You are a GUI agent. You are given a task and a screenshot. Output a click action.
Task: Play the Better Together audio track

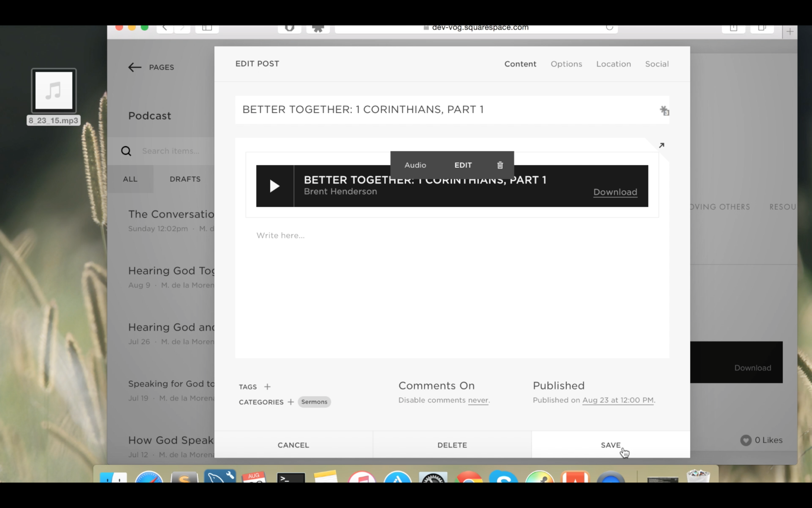[274, 186]
